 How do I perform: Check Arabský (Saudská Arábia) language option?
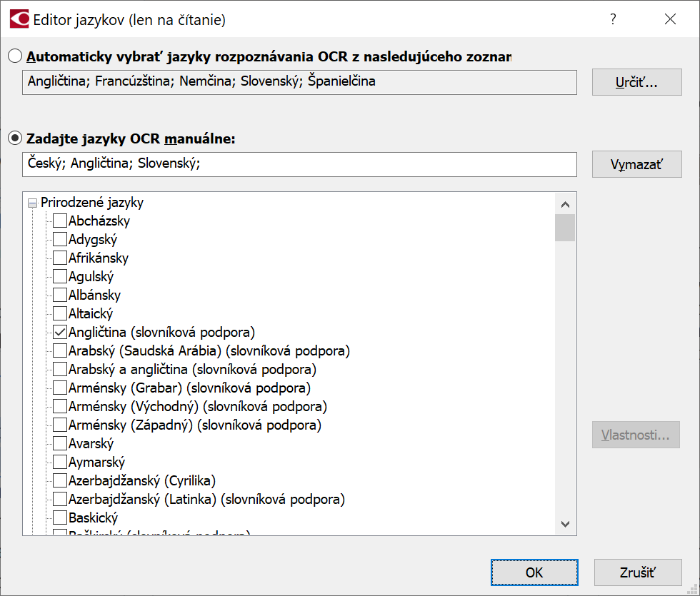pos(60,350)
